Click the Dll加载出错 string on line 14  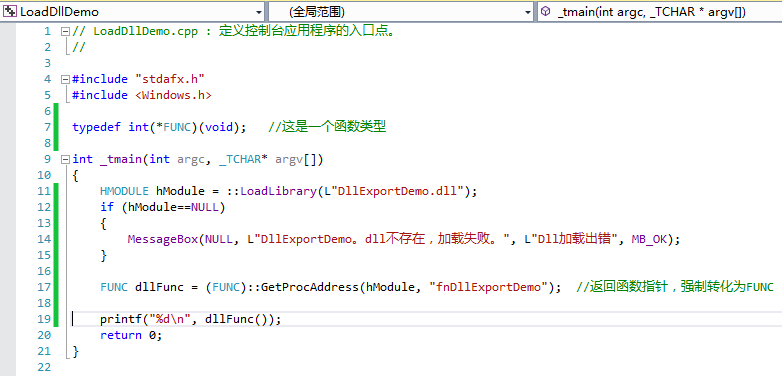(571, 239)
